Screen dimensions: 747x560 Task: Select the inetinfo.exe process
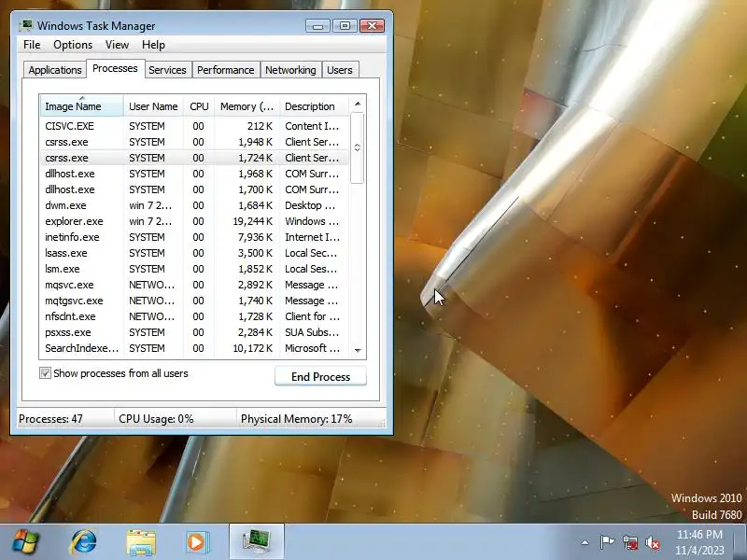pos(194,237)
